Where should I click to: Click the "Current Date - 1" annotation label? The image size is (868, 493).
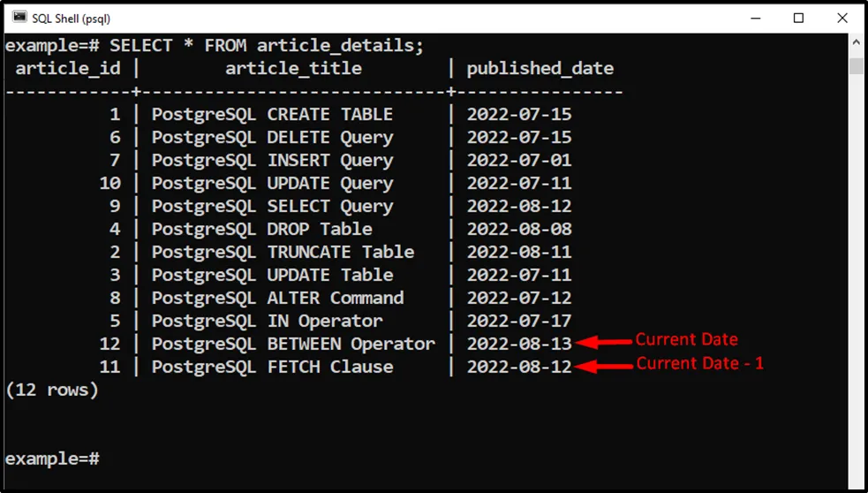coord(699,363)
